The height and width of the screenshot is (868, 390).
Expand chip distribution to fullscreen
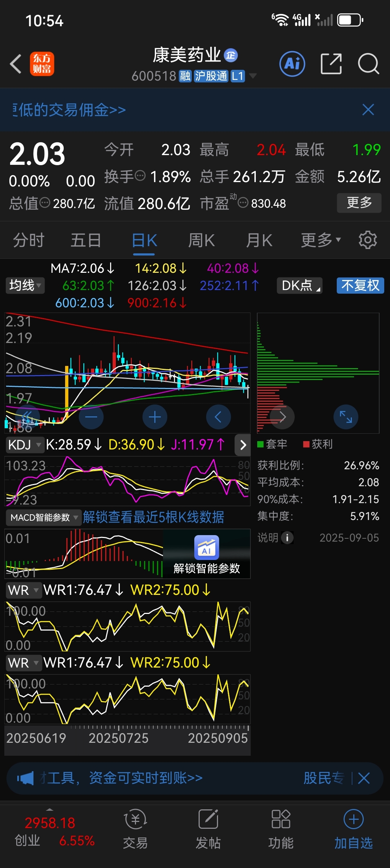[346, 417]
